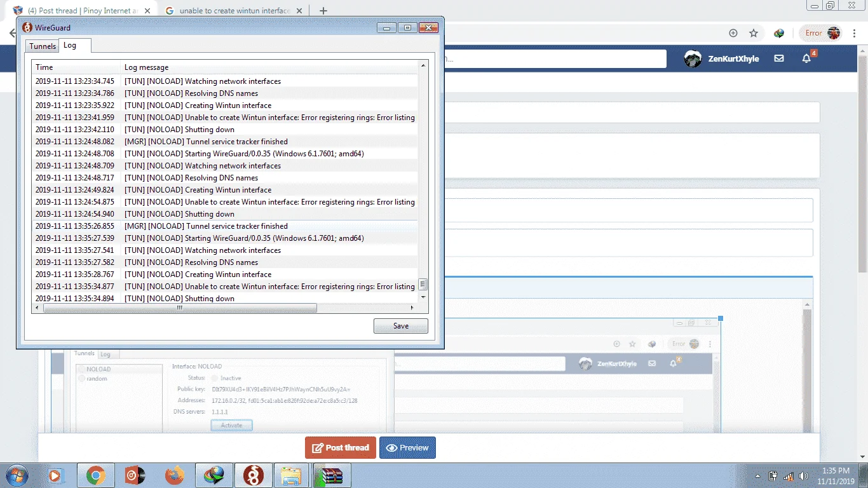The width and height of the screenshot is (868, 488).
Task: Click the pasted screenshot image in the post editor
Action: click(x=386, y=375)
